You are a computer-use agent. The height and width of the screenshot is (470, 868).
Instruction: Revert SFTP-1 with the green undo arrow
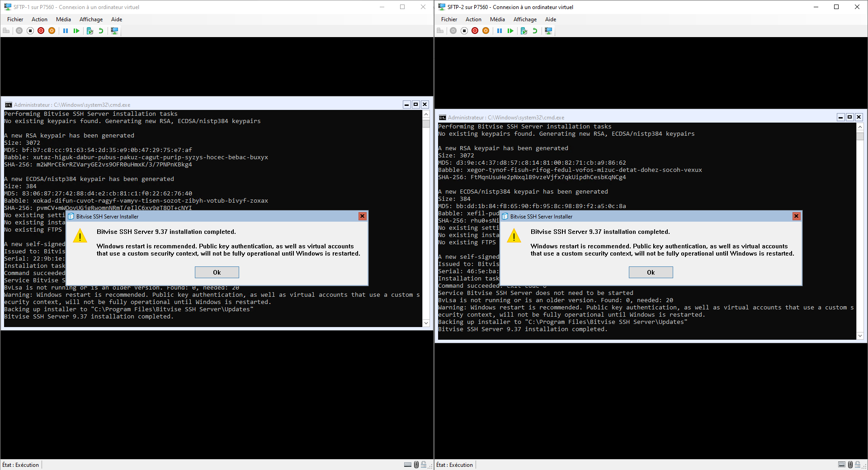[x=101, y=31]
